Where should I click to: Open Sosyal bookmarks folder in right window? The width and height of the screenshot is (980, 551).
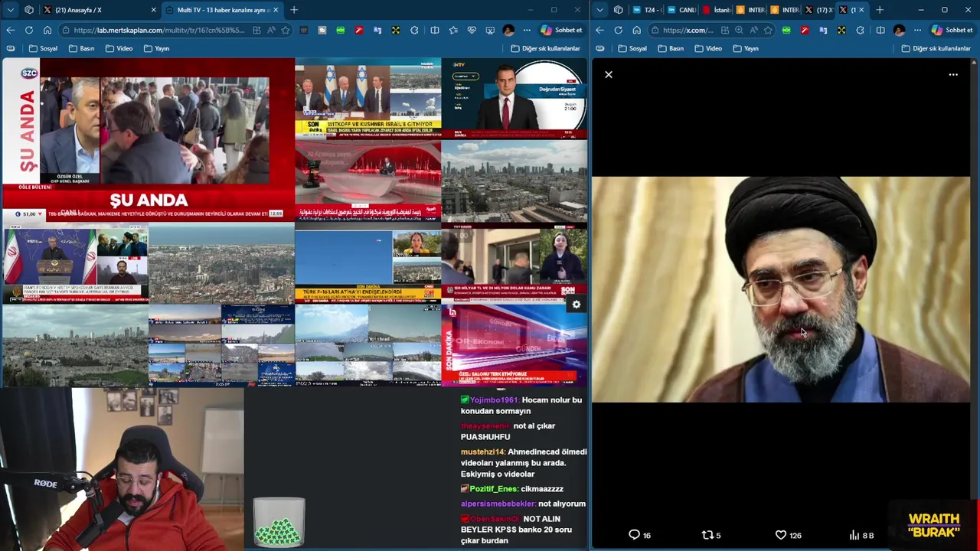point(632,48)
